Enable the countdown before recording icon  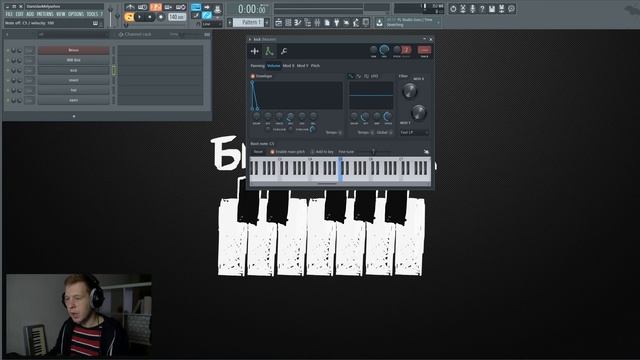(x=155, y=7)
